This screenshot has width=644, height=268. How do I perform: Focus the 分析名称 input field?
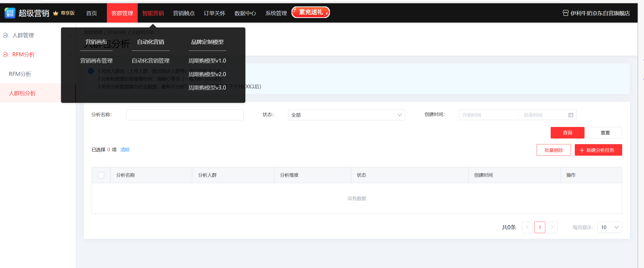coord(185,115)
